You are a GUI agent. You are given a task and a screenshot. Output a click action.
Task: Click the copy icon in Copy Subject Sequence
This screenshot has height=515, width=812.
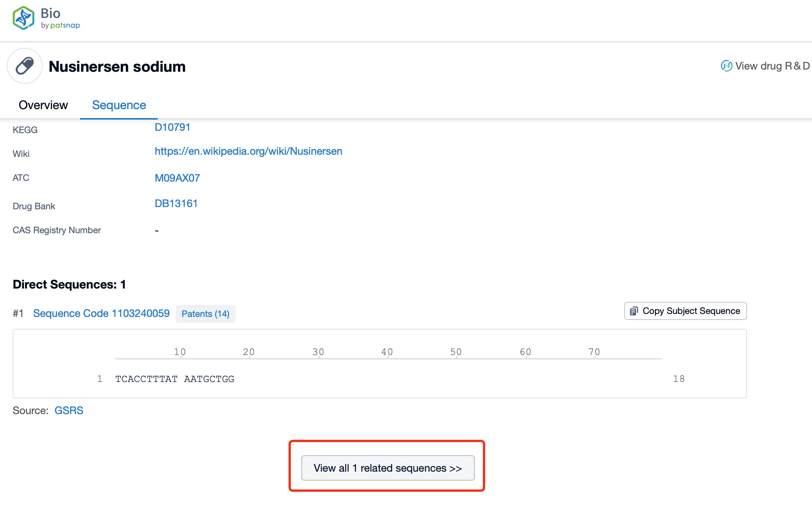coord(634,311)
